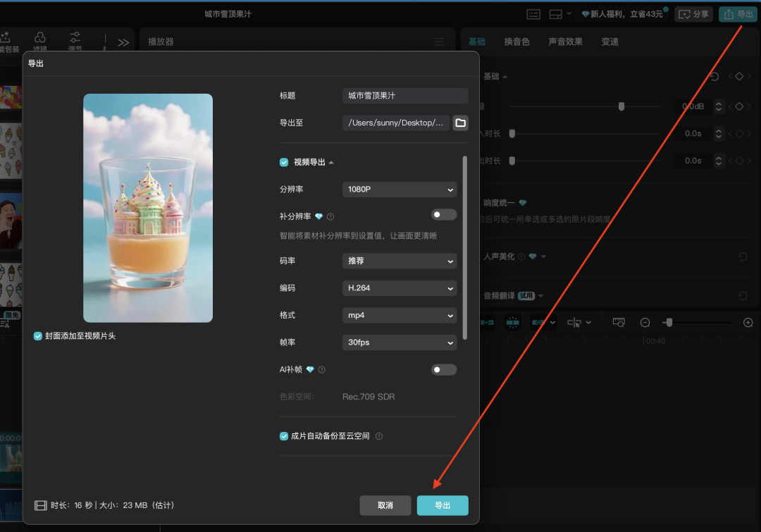Click the 导出 button to export the video
This screenshot has height=532, width=761.
[443, 505]
